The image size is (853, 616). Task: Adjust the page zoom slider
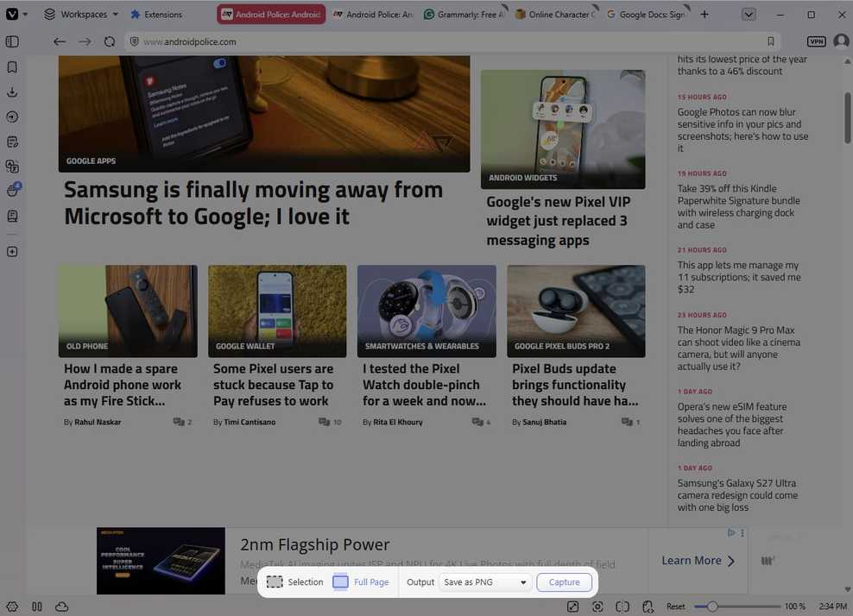(x=737, y=607)
